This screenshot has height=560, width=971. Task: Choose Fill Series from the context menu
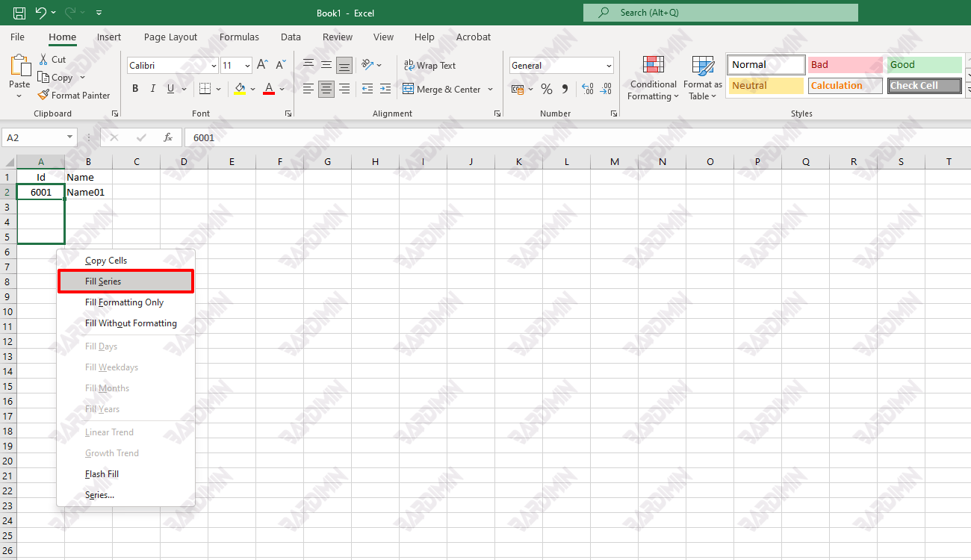[125, 281]
